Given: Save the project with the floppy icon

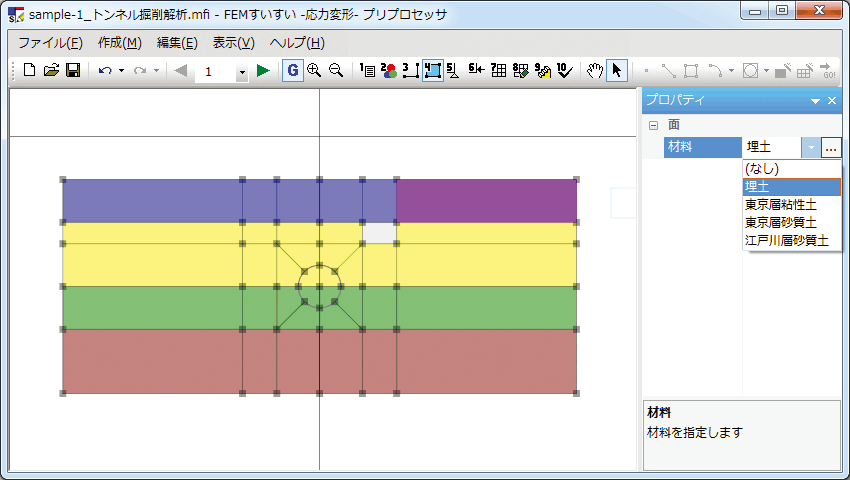Looking at the screenshot, I should coord(73,71).
